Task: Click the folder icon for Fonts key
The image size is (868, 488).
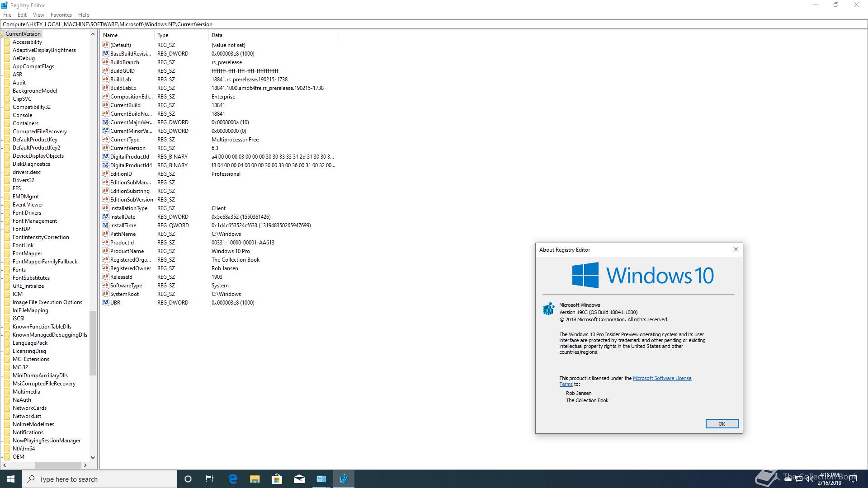Action: tap(7, 270)
